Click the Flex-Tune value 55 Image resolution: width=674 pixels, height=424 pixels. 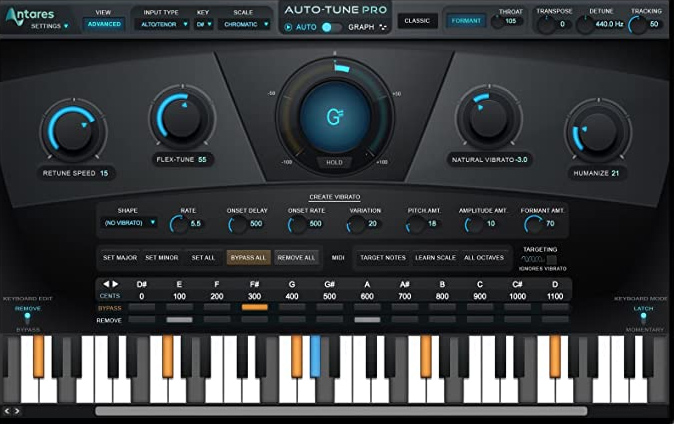click(202, 160)
